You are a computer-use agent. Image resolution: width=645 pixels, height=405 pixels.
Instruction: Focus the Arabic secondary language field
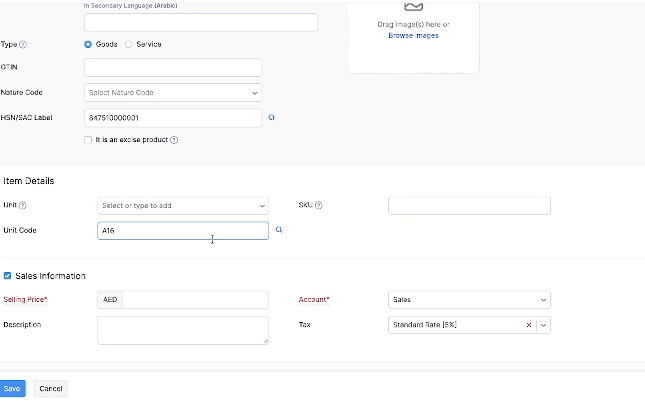(x=201, y=22)
